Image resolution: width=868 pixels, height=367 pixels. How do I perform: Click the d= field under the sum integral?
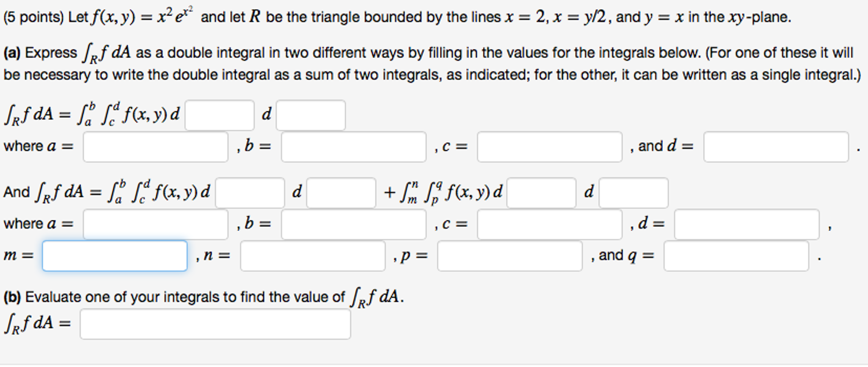point(747,224)
